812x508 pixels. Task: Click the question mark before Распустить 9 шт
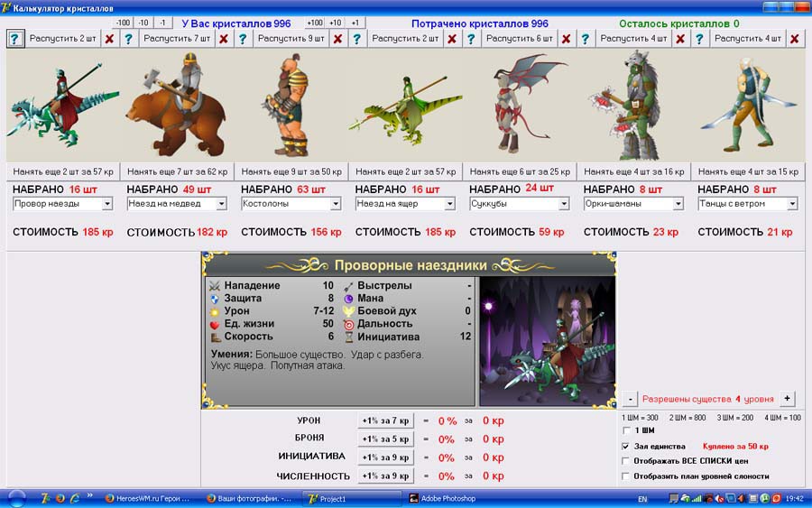pyautogui.click(x=243, y=39)
